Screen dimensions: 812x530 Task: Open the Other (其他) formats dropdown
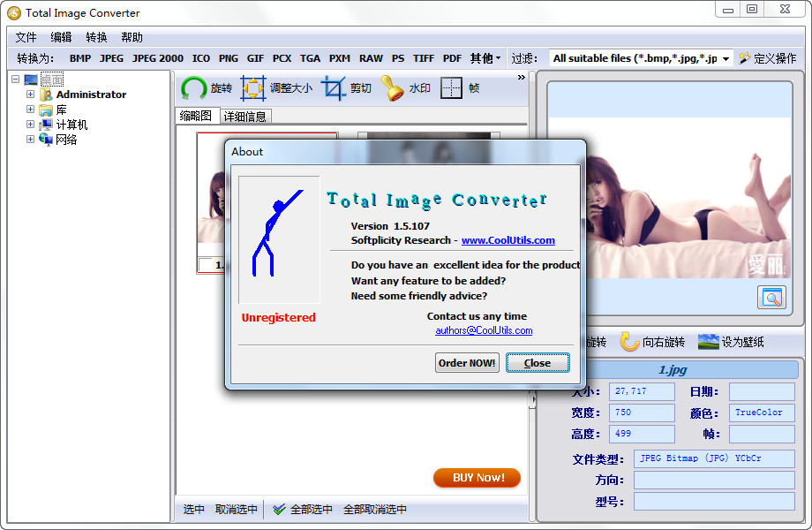pos(485,58)
